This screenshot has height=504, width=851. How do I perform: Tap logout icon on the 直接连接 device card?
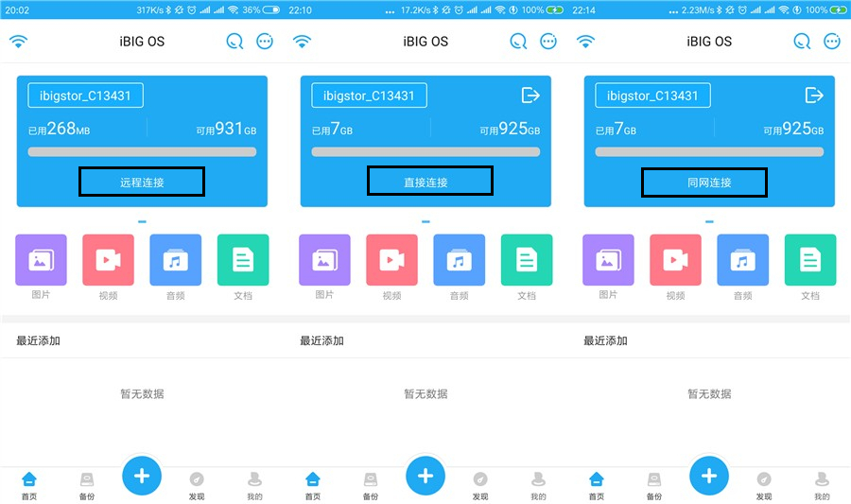click(x=530, y=96)
